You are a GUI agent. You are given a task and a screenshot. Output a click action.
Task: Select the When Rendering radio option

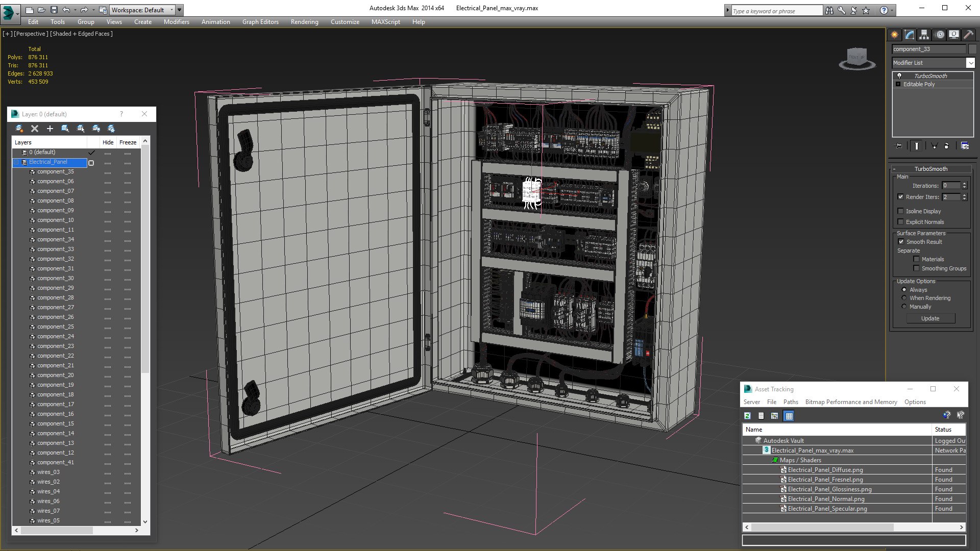click(904, 298)
